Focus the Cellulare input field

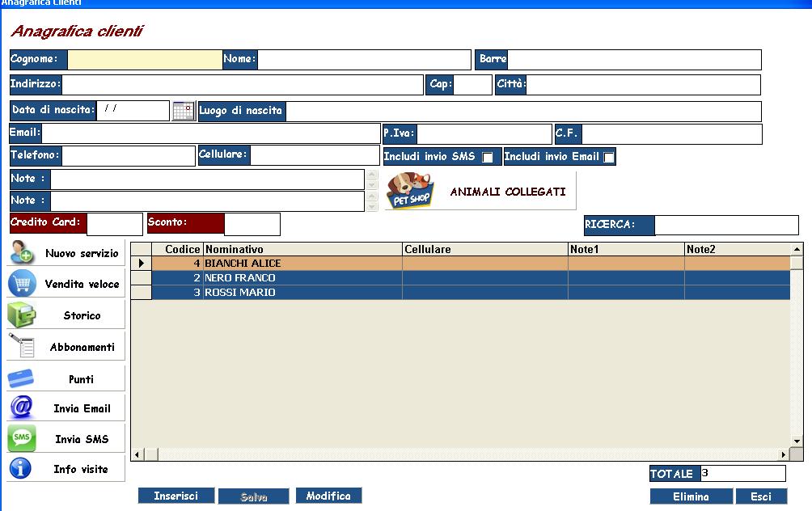click(315, 155)
